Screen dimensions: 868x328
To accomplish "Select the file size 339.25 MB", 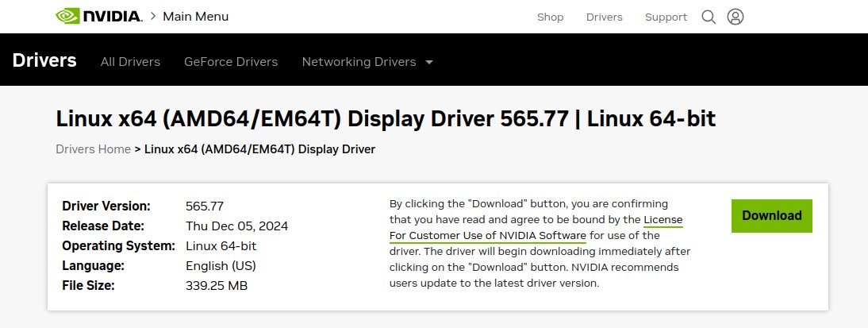I will (217, 286).
